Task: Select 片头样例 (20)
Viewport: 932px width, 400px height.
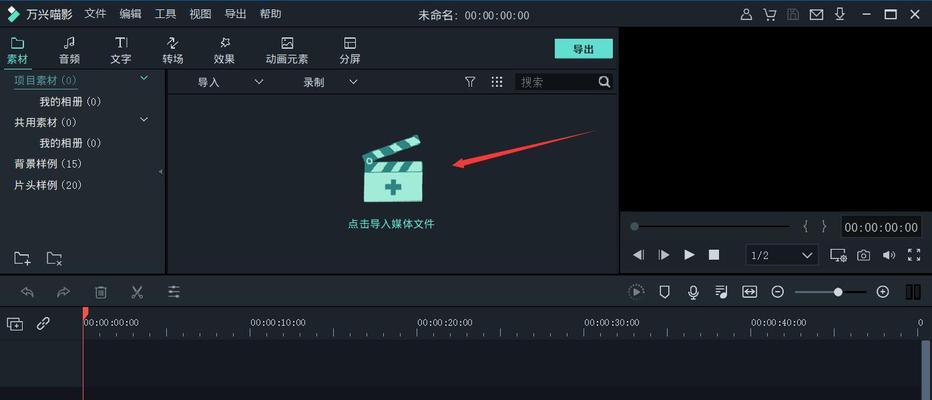Action: (48, 185)
